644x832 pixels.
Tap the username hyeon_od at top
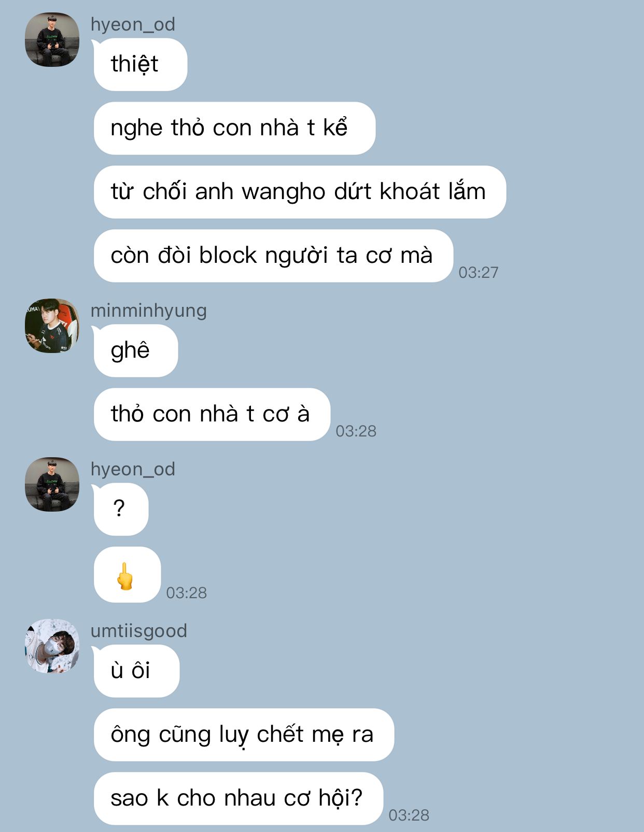[x=133, y=24]
